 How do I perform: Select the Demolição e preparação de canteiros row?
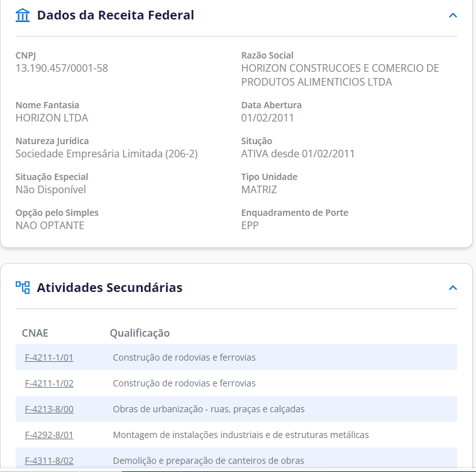coord(236,459)
